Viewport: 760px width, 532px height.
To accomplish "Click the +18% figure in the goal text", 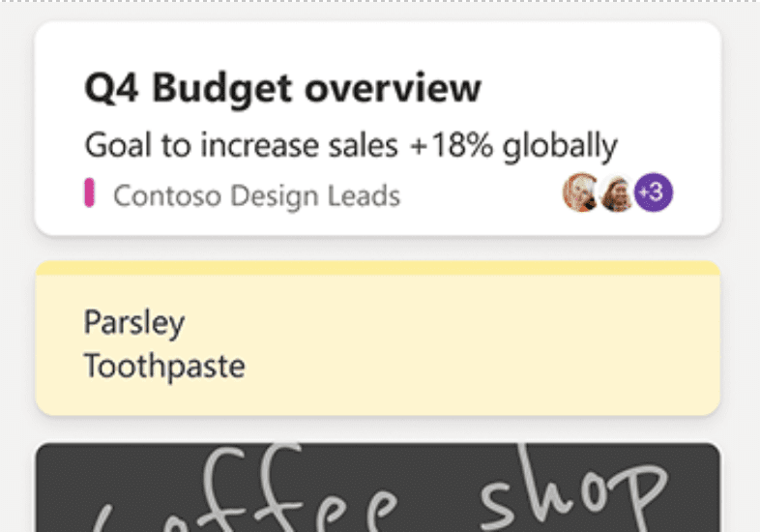I will 452,144.
